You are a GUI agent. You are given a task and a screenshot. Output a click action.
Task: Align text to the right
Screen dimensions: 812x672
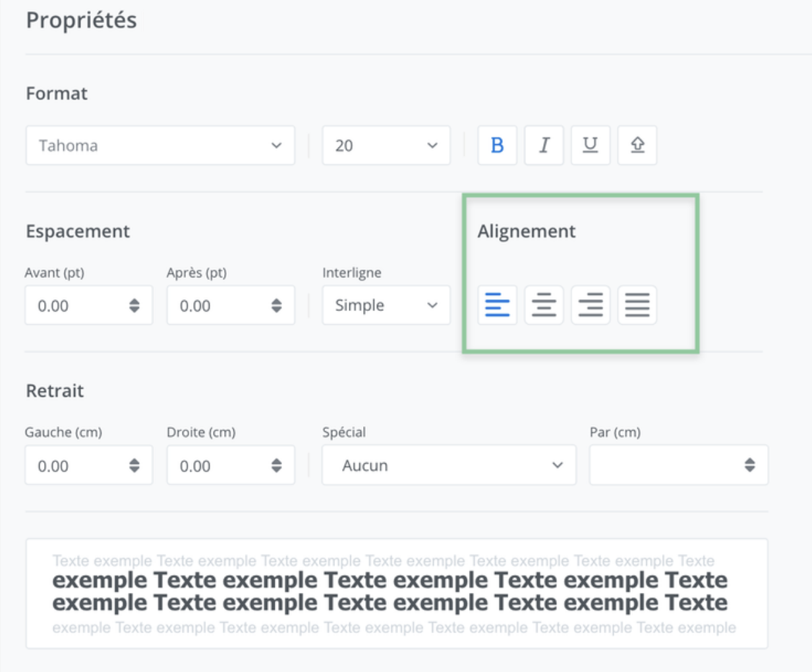click(591, 305)
